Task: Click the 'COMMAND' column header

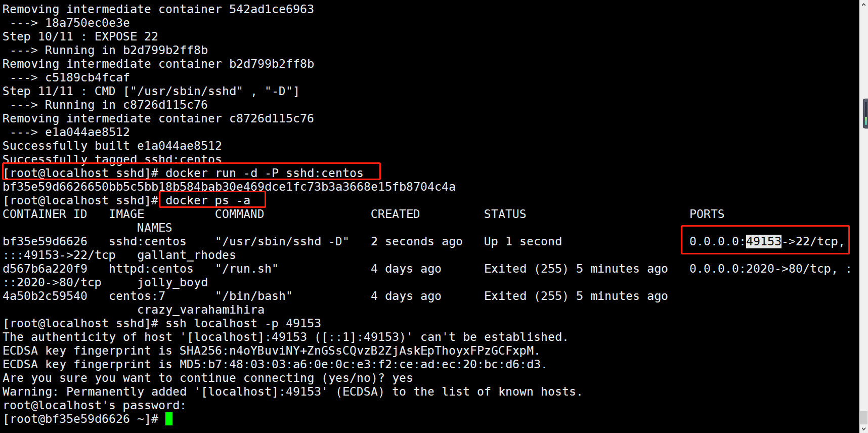Action: 240,214
